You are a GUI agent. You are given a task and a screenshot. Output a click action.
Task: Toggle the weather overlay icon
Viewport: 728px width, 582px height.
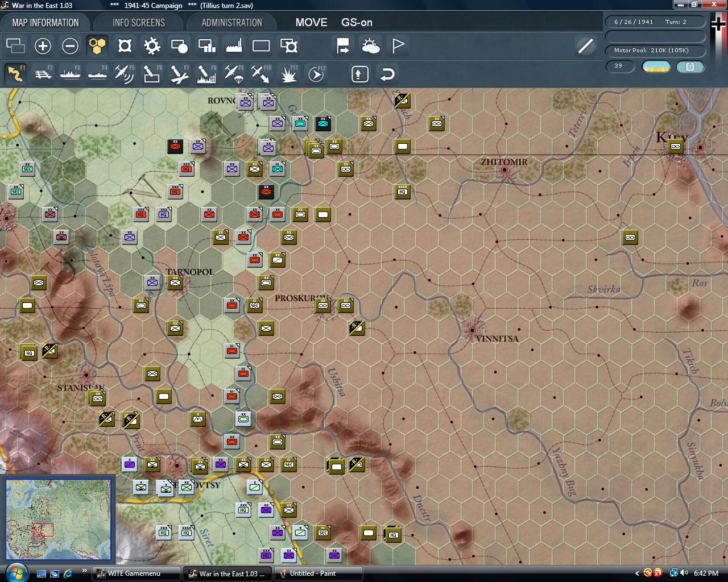(371, 46)
